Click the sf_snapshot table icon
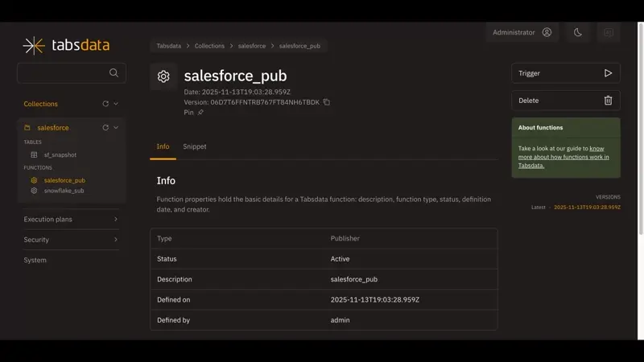This screenshot has height=362, width=644. 34,154
